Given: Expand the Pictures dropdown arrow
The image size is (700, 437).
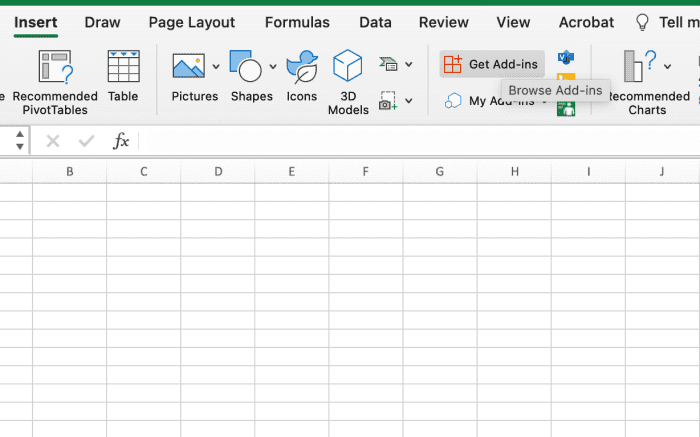Looking at the screenshot, I should coord(216,67).
